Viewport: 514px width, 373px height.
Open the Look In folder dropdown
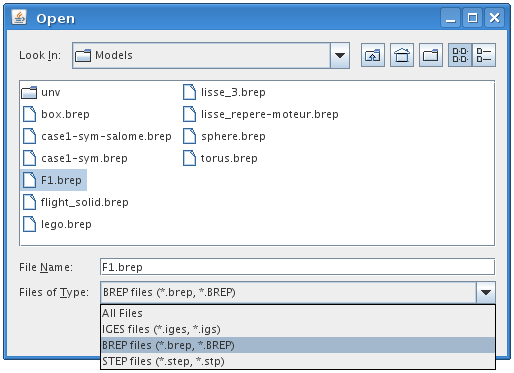(x=340, y=55)
